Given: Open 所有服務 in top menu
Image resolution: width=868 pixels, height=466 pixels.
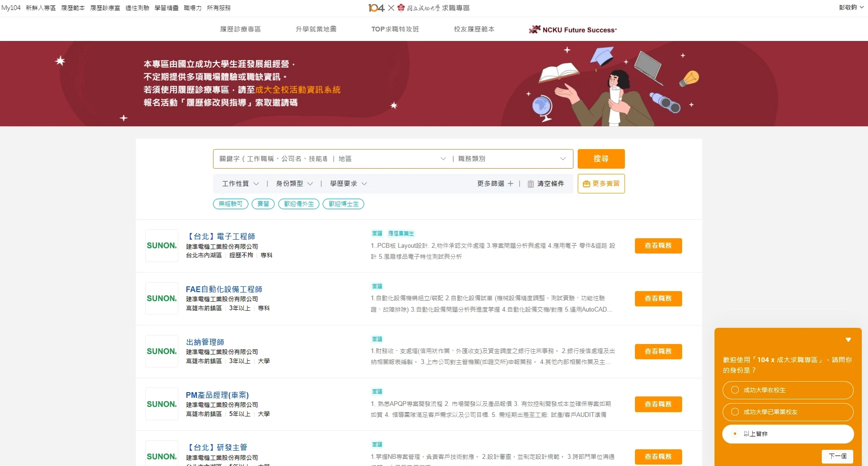Looking at the screenshot, I should tap(219, 8).
